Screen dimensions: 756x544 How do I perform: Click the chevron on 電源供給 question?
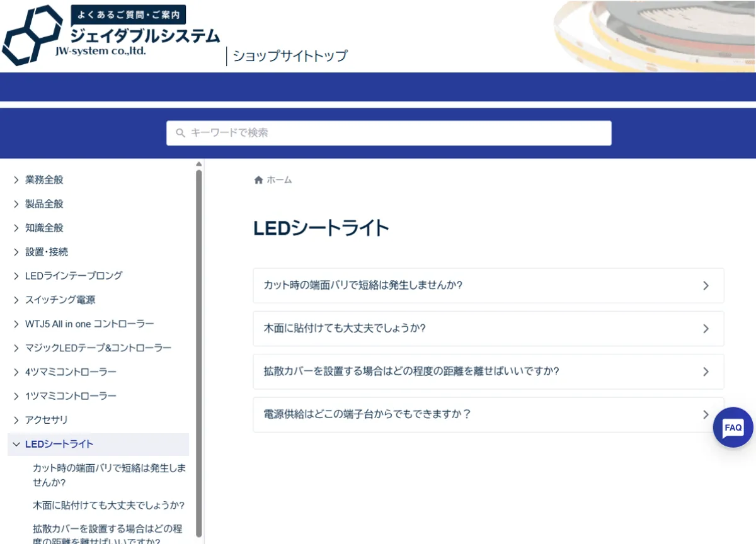pos(706,414)
